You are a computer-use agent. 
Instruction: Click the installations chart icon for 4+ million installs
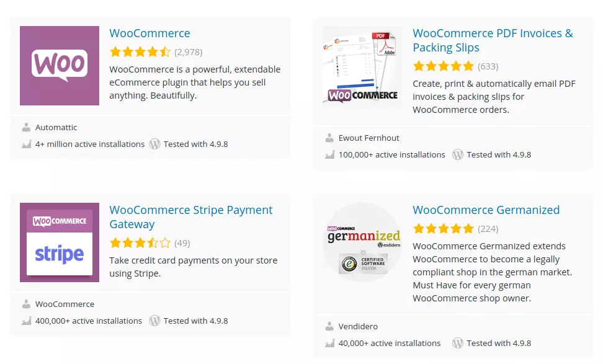[x=26, y=144]
